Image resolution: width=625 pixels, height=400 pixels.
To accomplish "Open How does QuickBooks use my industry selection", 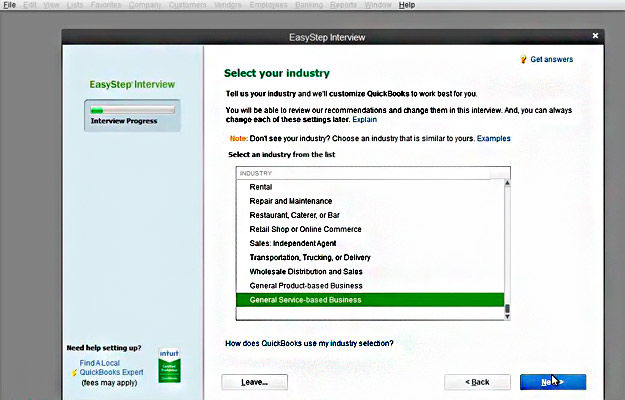I will tap(309, 343).
